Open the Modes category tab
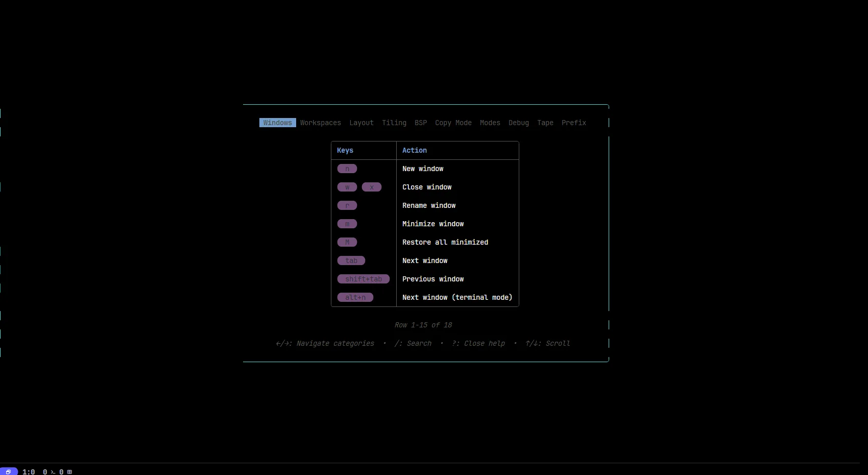Viewport: 868px width, 475px height. (490, 123)
